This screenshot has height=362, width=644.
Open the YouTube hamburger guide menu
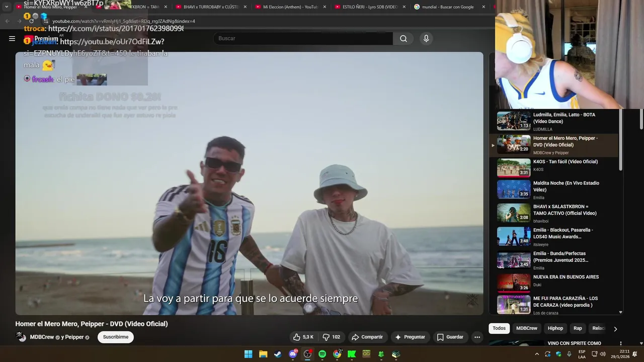click(12, 38)
